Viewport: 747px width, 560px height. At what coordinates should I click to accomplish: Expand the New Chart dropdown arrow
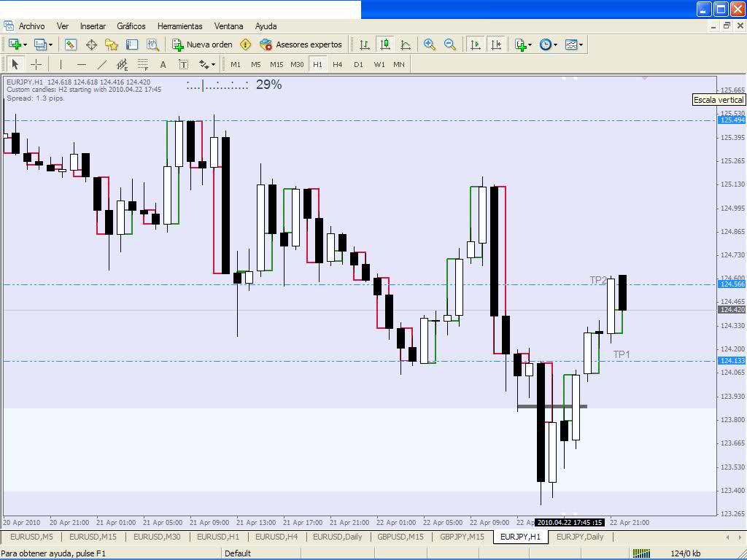pyautogui.click(x=26, y=45)
